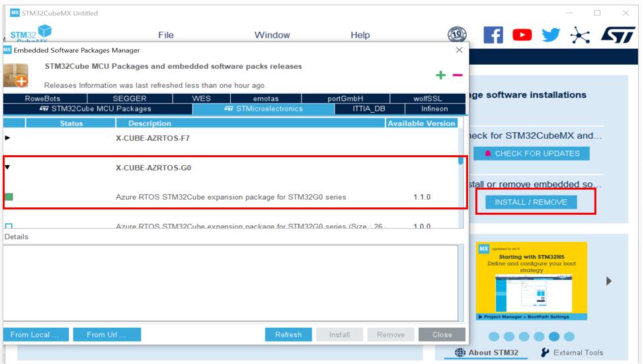Click the ST logo icon
The width and height of the screenshot is (642, 364).
(618, 35)
